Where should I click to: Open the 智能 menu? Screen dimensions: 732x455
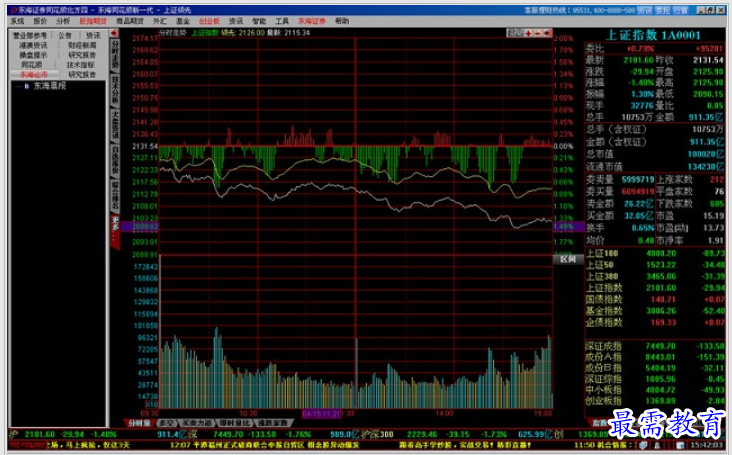point(259,21)
